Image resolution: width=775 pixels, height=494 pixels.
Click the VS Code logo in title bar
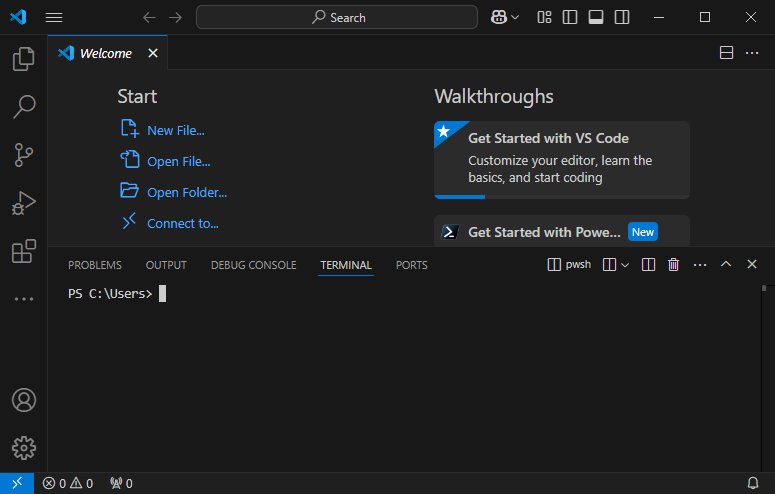point(18,17)
